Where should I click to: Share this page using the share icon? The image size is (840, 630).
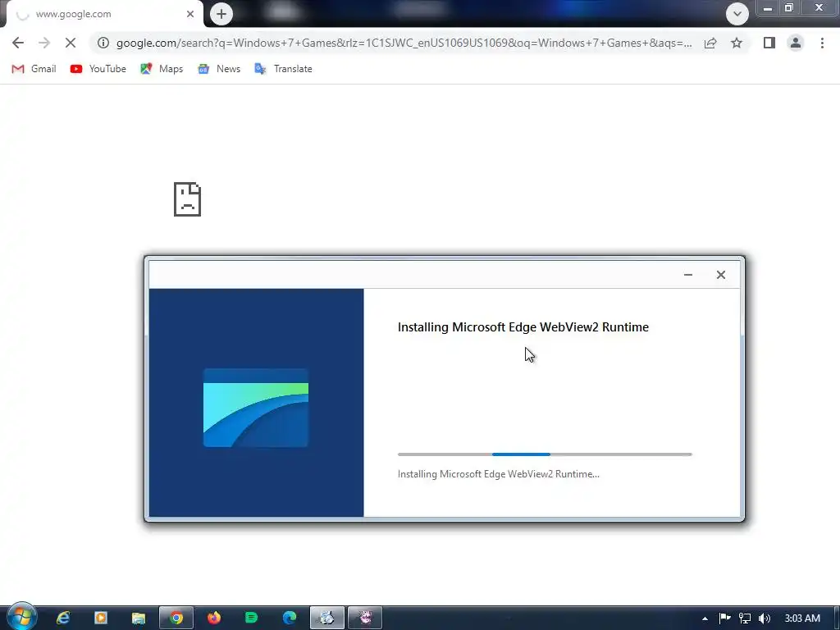coord(710,43)
